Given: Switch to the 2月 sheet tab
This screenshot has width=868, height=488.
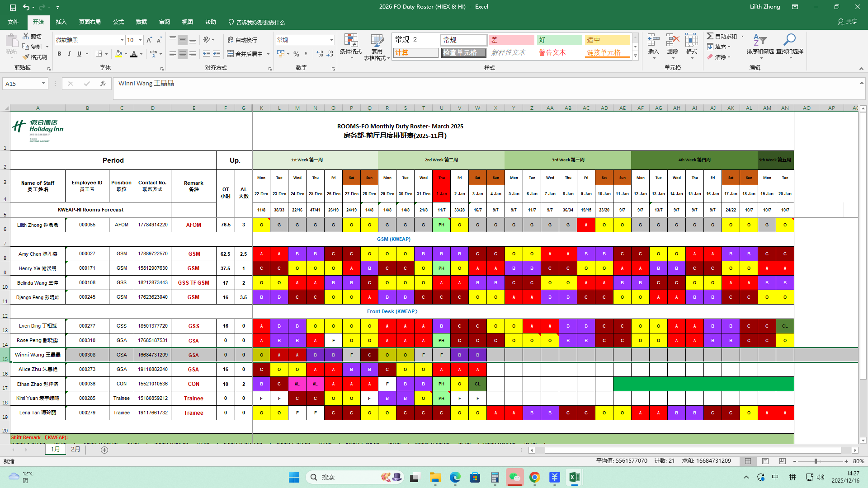Looking at the screenshot, I should tap(75, 450).
